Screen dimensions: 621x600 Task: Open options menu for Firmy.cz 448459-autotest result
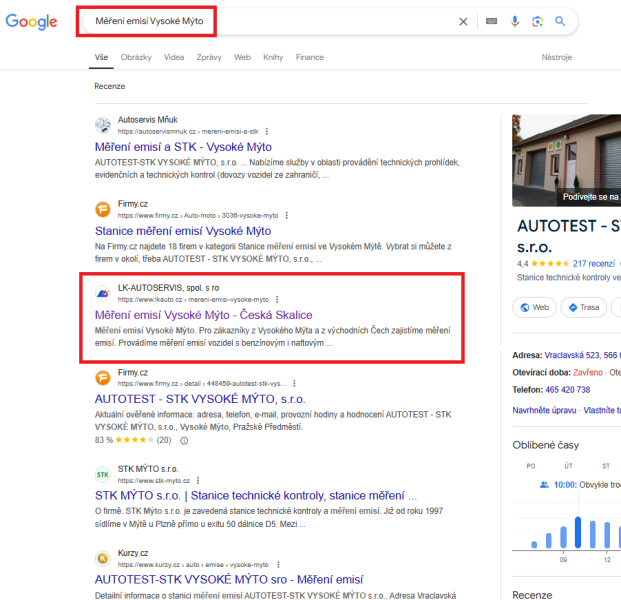(x=294, y=383)
